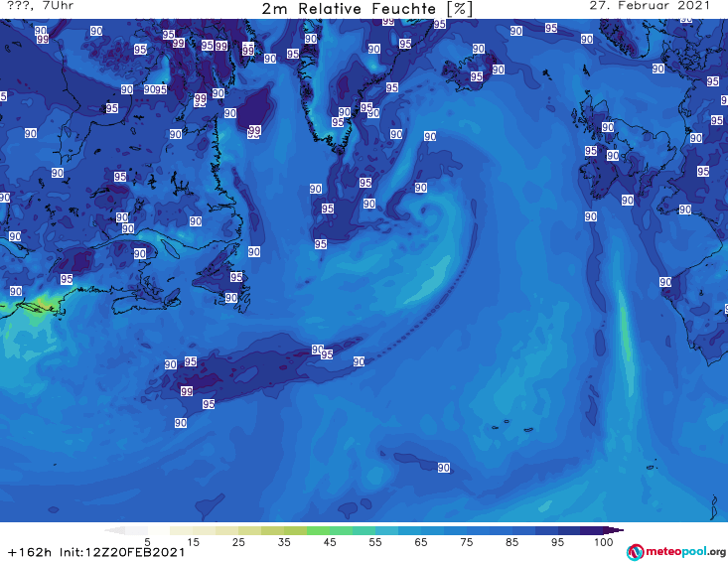Click the colorbar label "65"
Viewport: 728px width, 562px height.
(421, 542)
